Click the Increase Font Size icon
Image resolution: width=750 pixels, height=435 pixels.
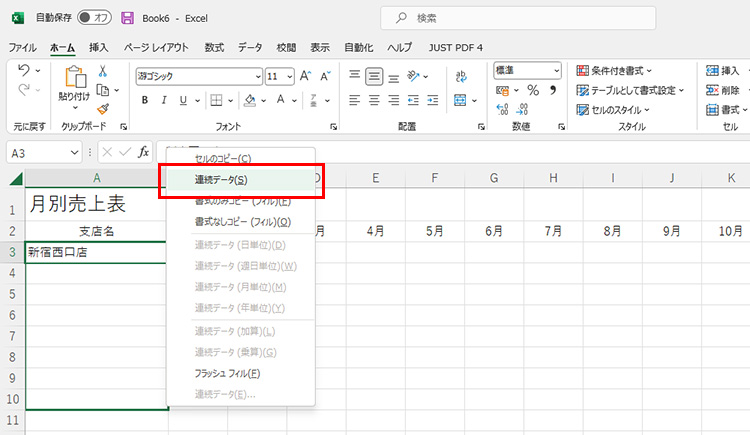306,76
